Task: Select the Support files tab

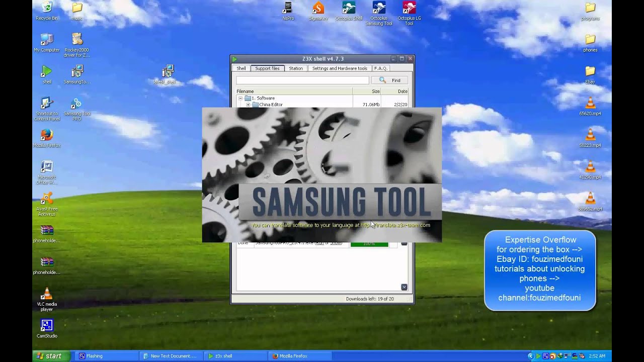Action: (x=267, y=68)
